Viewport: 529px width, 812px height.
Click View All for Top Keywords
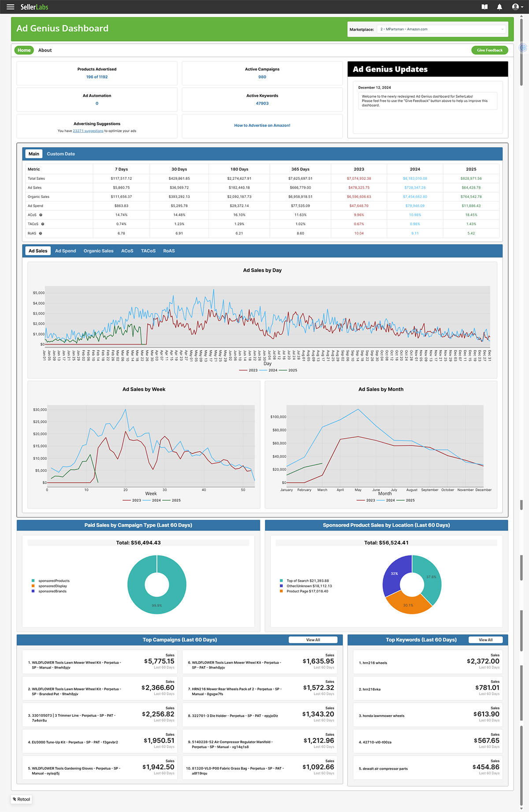click(x=486, y=640)
